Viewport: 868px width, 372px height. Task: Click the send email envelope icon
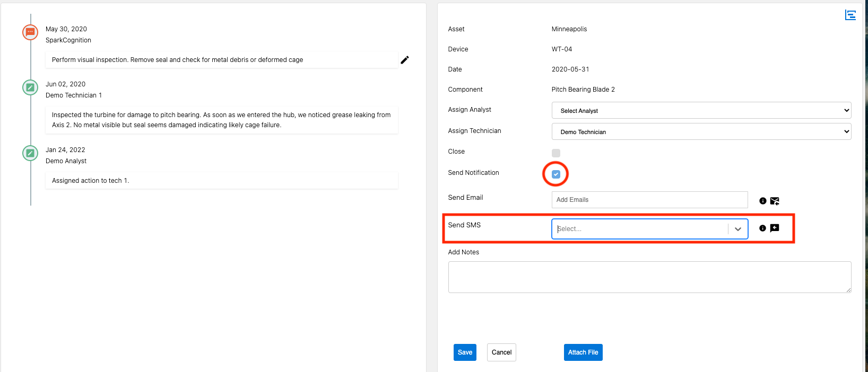click(x=775, y=201)
